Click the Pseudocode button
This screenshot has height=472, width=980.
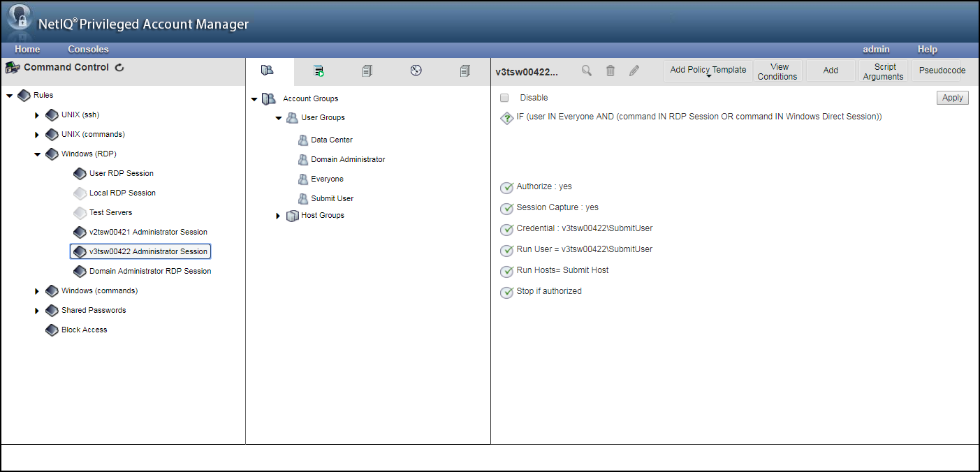pos(942,71)
